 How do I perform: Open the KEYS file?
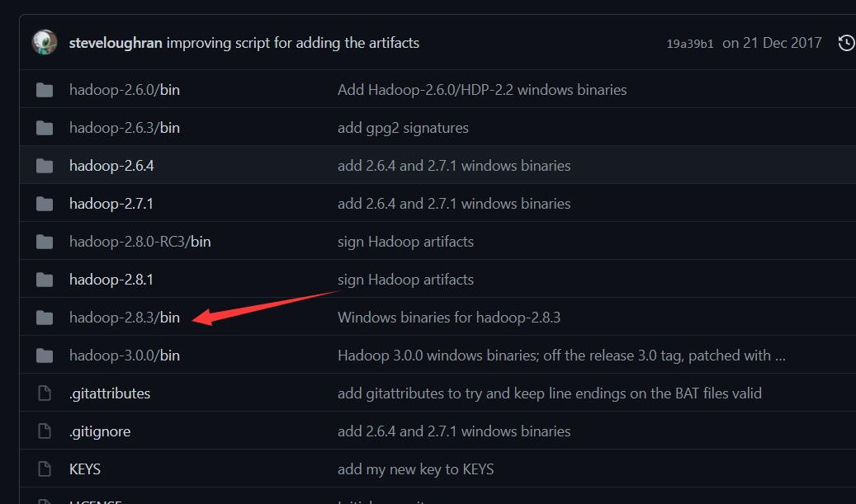coord(85,469)
